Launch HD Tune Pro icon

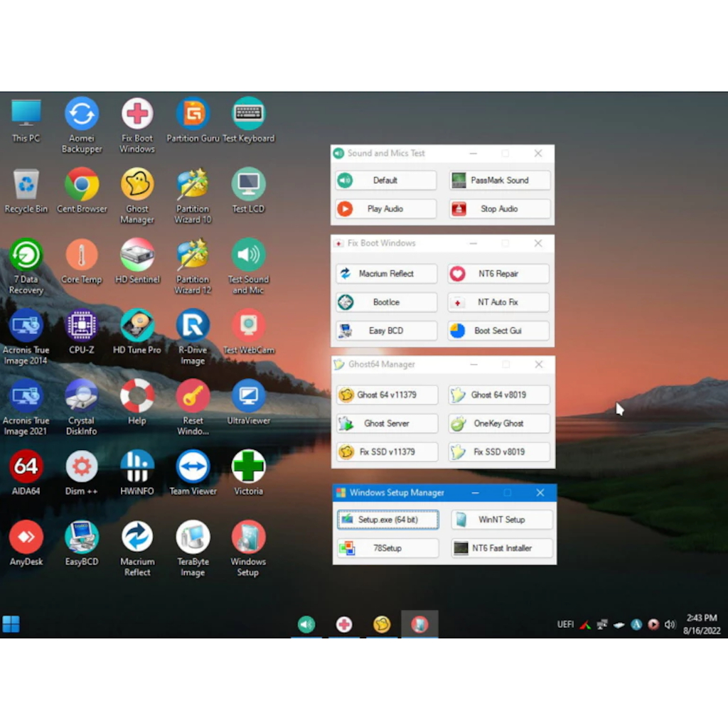(x=137, y=331)
